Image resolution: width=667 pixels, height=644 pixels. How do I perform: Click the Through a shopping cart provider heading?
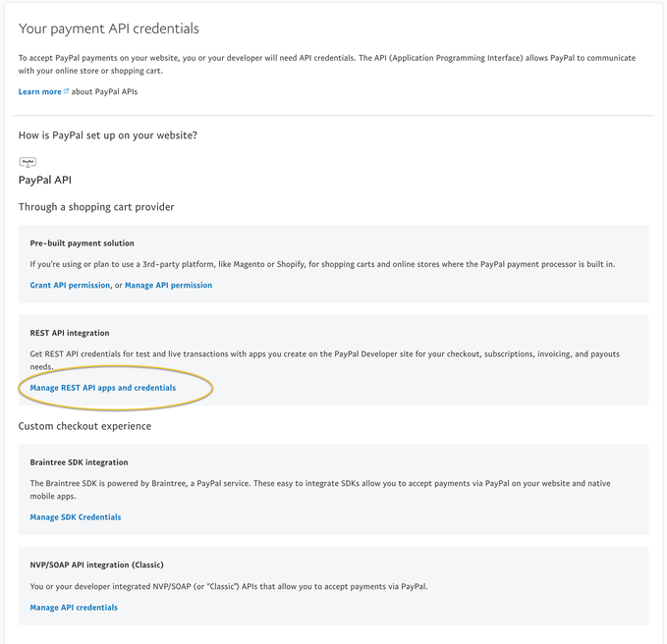[x=96, y=207]
